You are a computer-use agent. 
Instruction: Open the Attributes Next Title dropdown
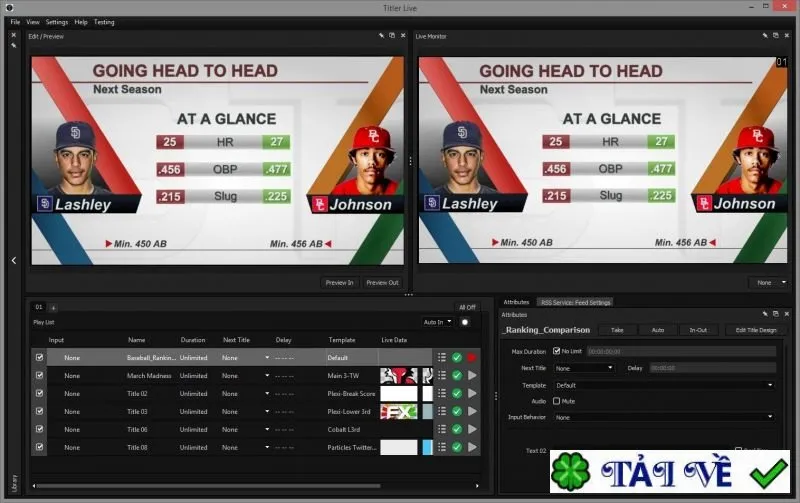coord(584,368)
